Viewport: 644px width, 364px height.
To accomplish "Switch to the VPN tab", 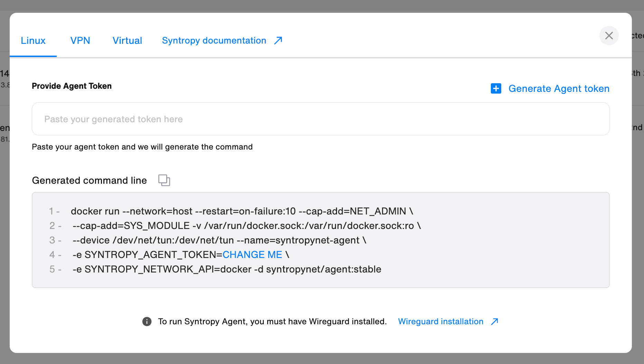I will coord(80,41).
